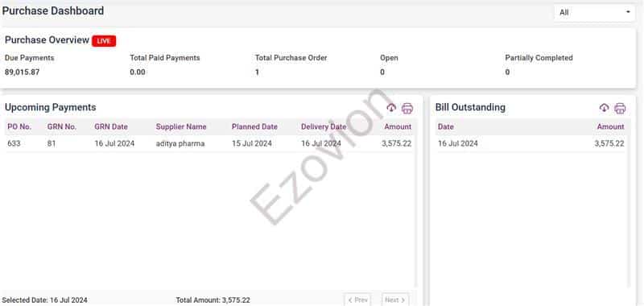Image resolution: width=644 pixels, height=306 pixels.
Task: Select Bill Outstanding row 16 Jul 2024
Action: coord(530,144)
